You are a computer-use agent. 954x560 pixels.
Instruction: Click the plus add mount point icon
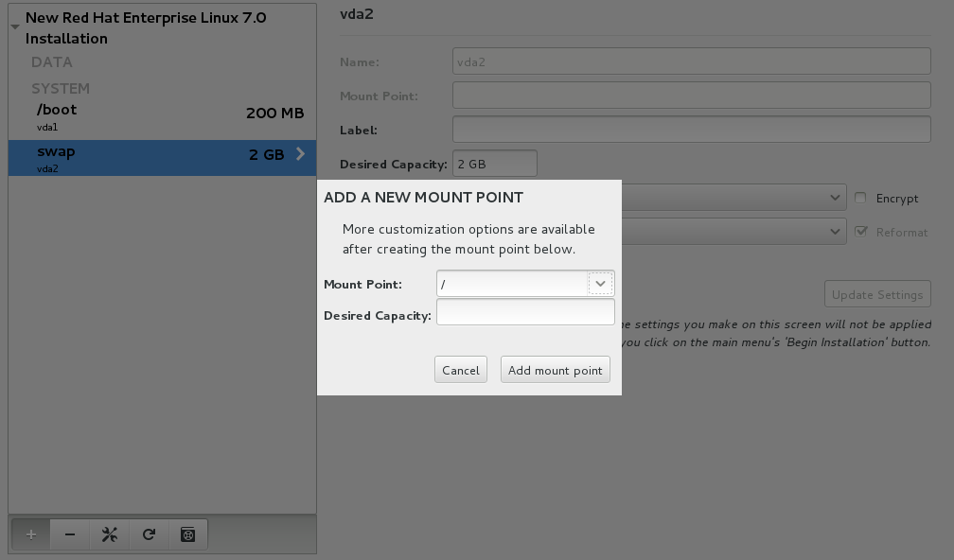pos(31,534)
